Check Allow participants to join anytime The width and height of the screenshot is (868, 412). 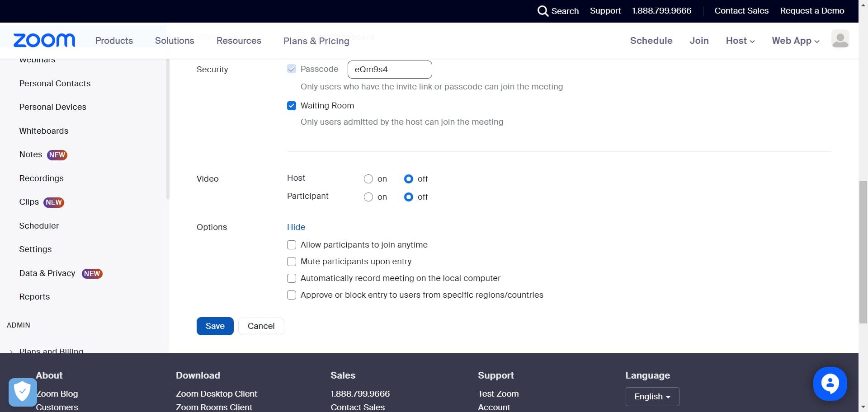click(x=292, y=245)
